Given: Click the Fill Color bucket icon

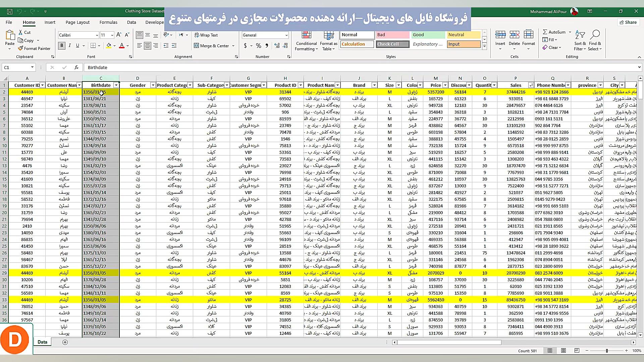Looking at the screenshot, I should (109, 46).
